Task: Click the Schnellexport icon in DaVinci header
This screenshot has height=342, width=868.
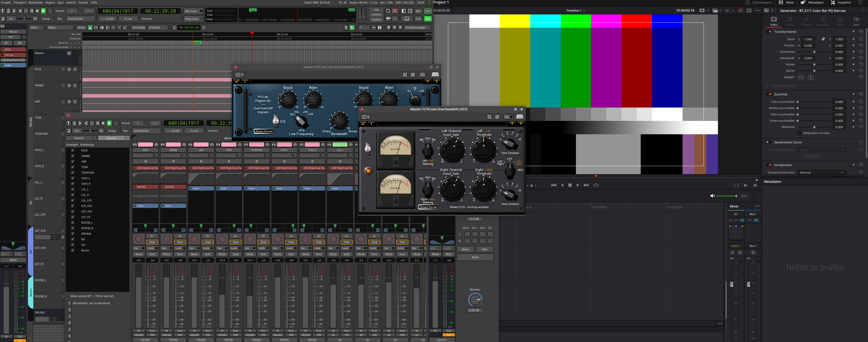Action: [x=747, y=2]
